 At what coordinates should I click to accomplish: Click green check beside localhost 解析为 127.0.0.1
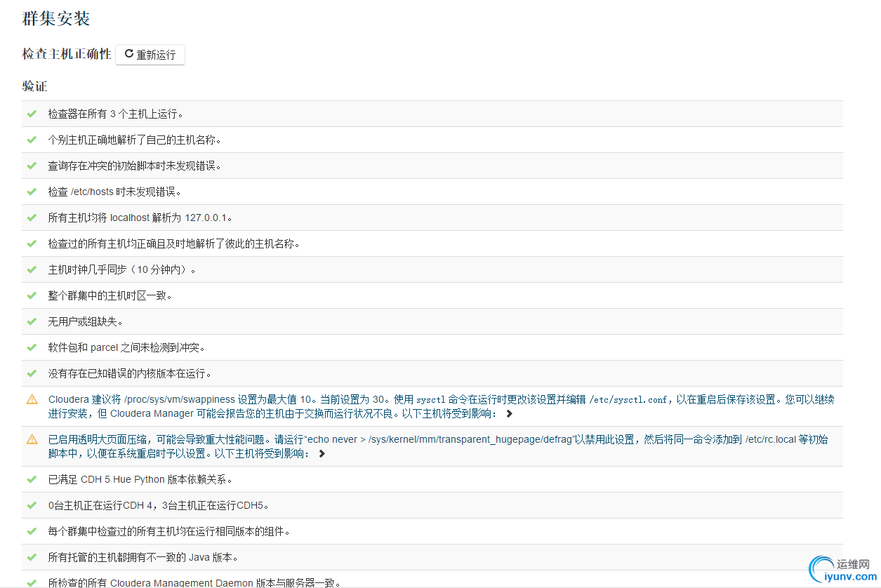[32, 218]
